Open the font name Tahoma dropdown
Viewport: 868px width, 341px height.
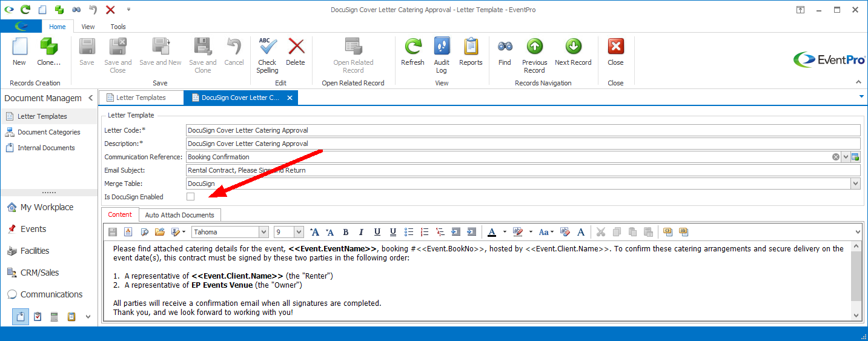pyautogui.click(x=263, y=232)
